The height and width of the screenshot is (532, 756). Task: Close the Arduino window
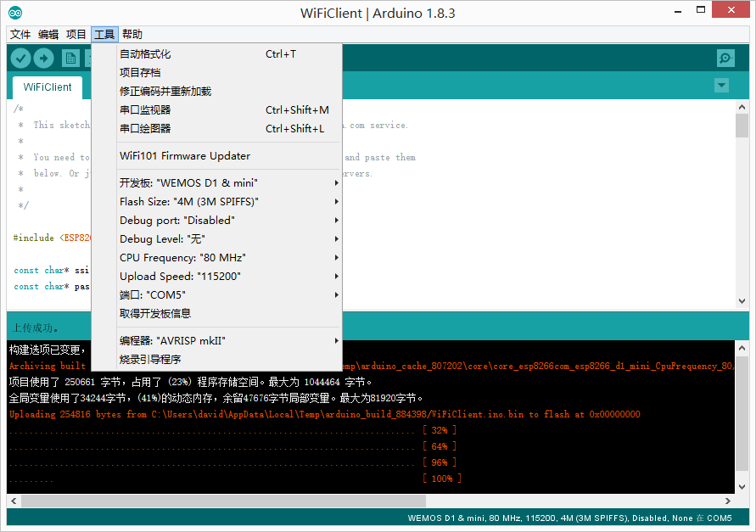[731, 9]
